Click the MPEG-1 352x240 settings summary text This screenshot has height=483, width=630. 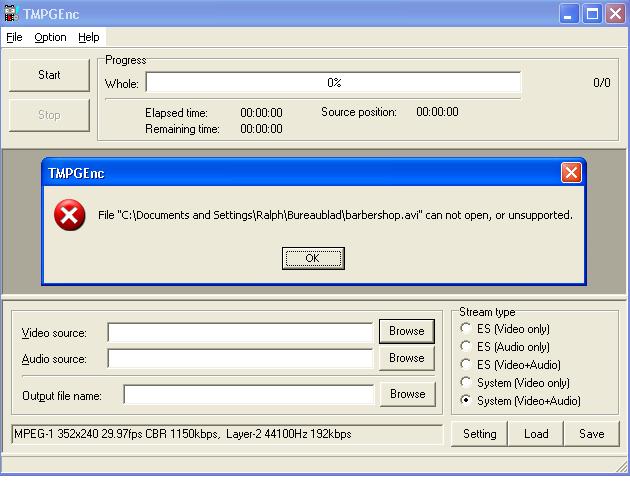click(x=183, y=434)
